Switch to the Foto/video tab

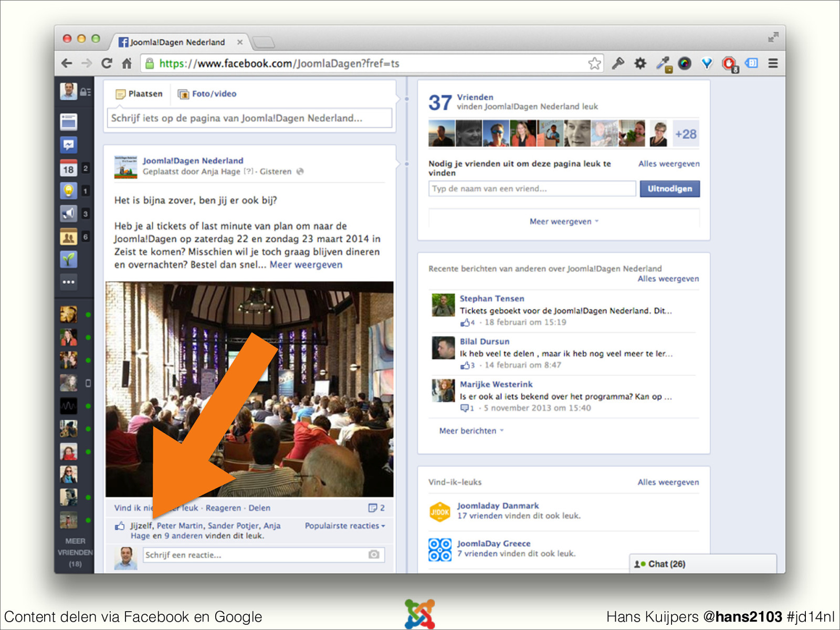[207, 93]
